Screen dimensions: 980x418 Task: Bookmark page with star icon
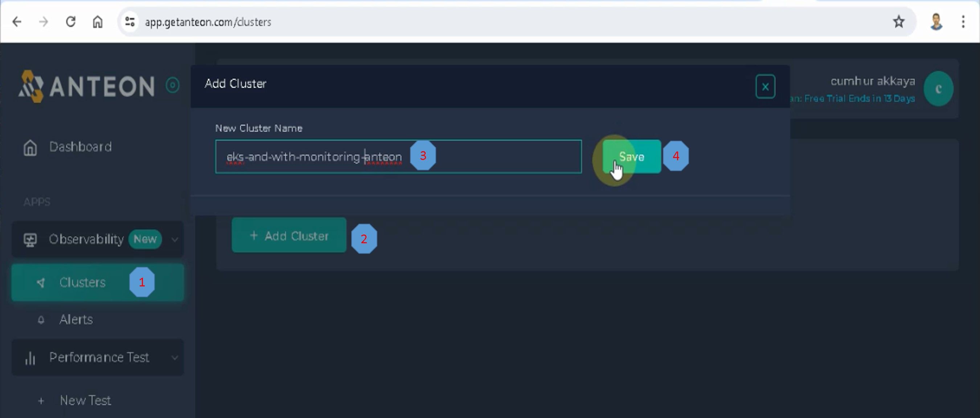click(899, 22)
